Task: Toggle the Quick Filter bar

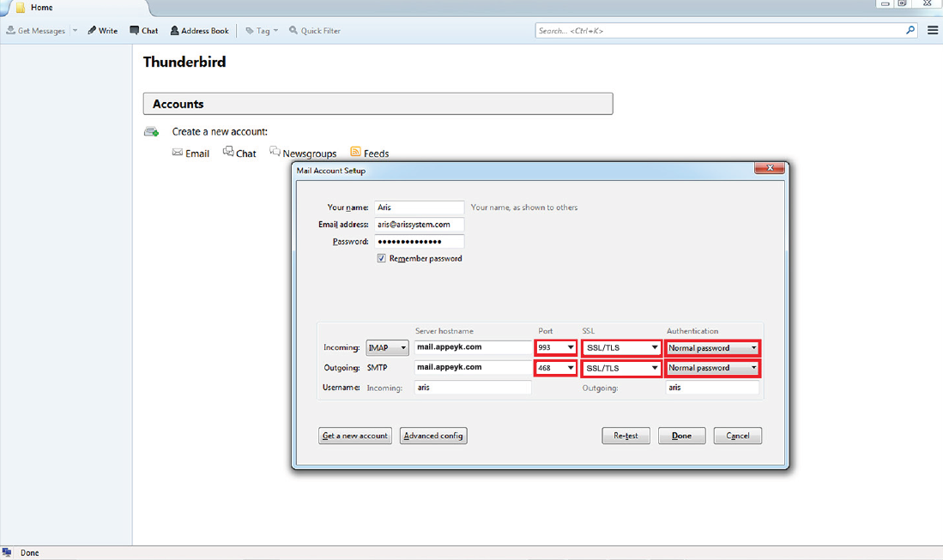Action: [315, 31]
